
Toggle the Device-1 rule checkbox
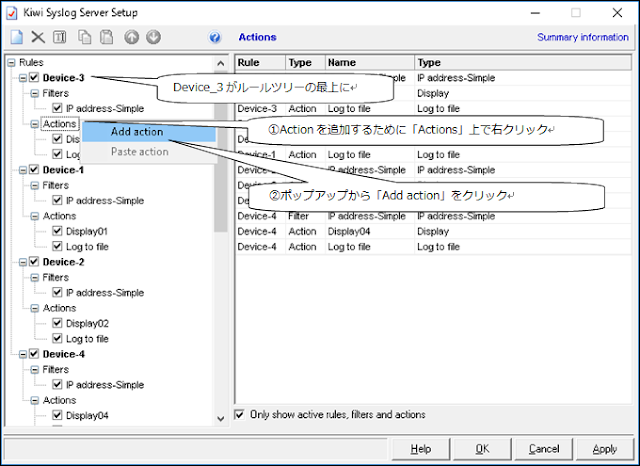point(34,170)
